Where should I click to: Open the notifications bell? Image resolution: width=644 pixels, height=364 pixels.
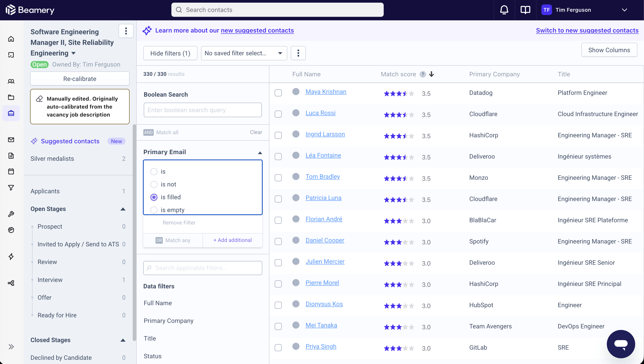point(504,10)
